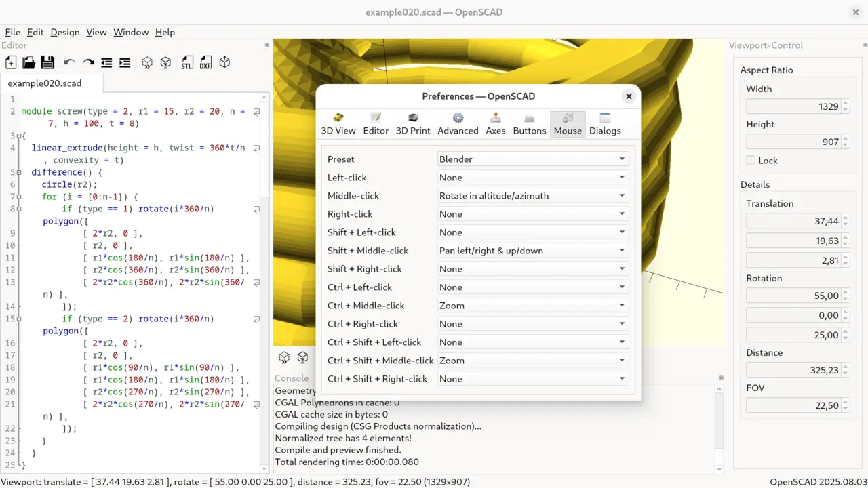Click the Rotation field showing 55,00

[797, 296]
